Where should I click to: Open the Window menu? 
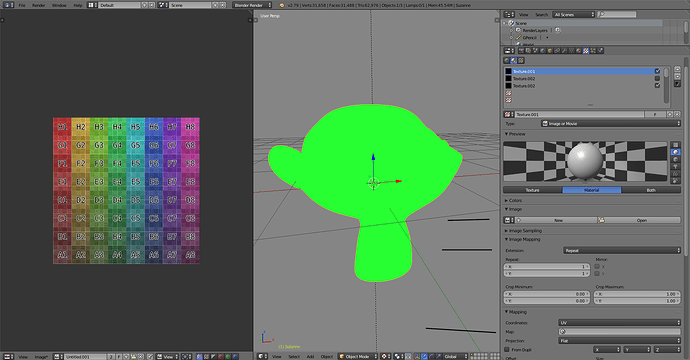tap(59, 5)
